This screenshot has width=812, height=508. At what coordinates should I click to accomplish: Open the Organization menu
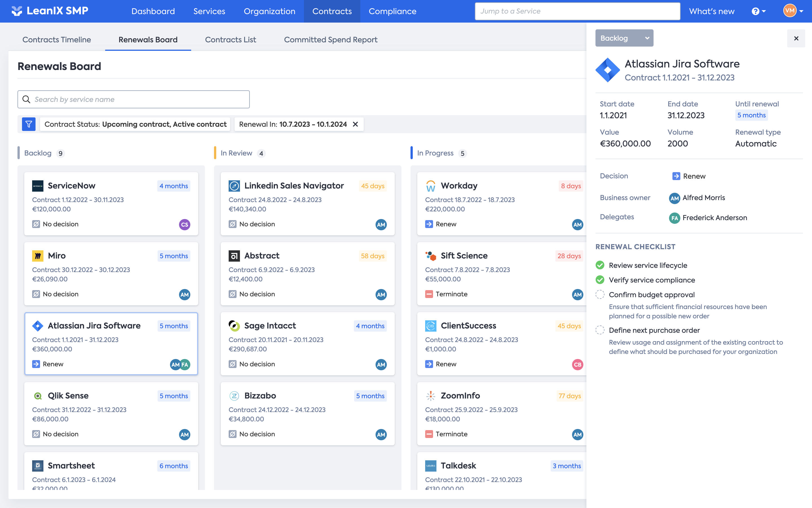pos(270,11)
